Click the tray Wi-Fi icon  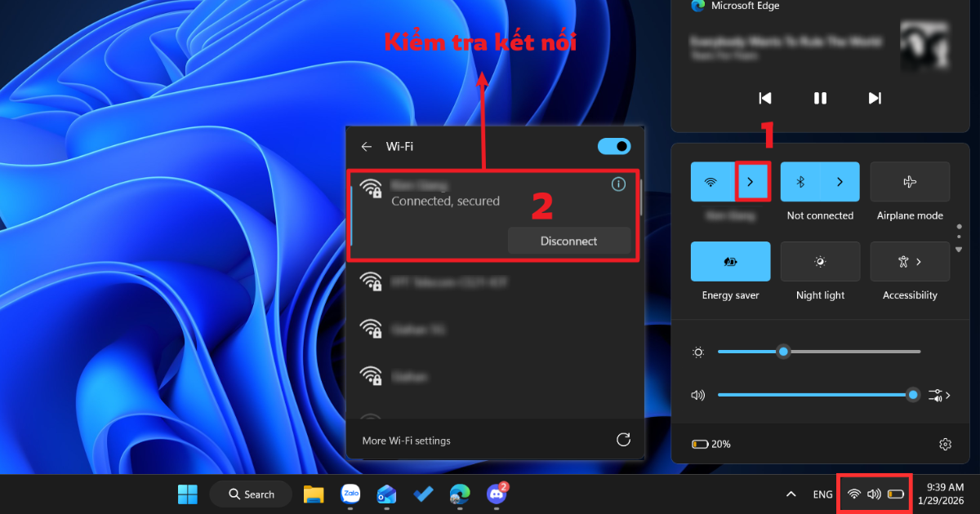pyautogui.click(x=853, y=494)
